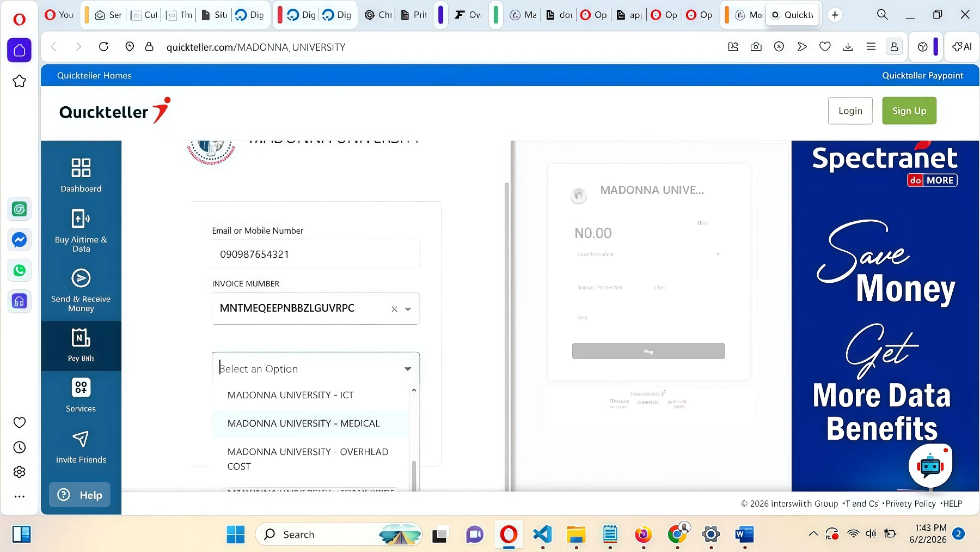Click the Sign Up button
This screenshot has width=980, height=552.
point(909,111)
